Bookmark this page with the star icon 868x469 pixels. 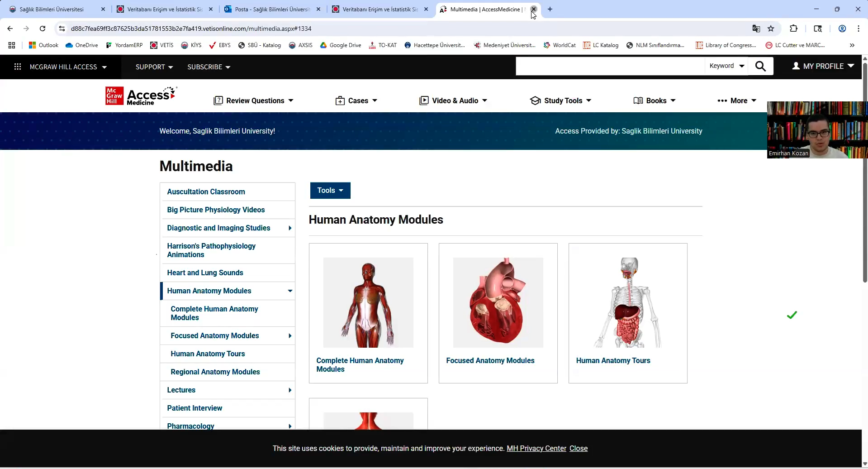(771, 29)
